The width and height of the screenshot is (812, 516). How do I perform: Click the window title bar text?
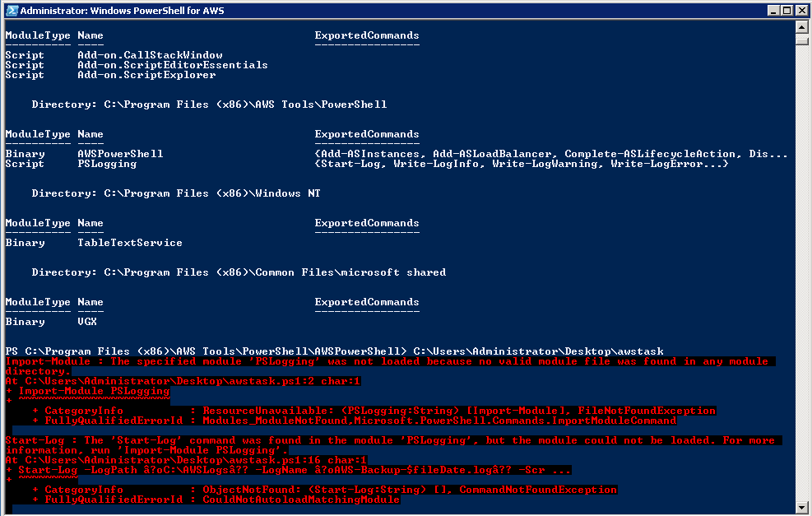coord(122,11)
